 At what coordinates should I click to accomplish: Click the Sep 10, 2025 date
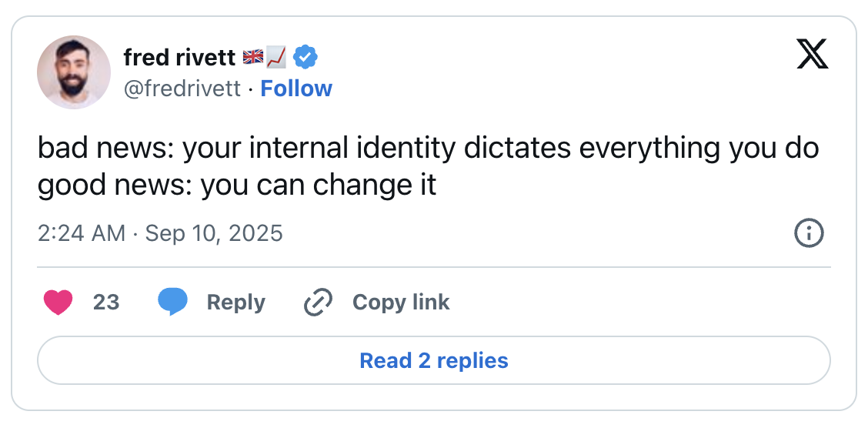point(214,232)
